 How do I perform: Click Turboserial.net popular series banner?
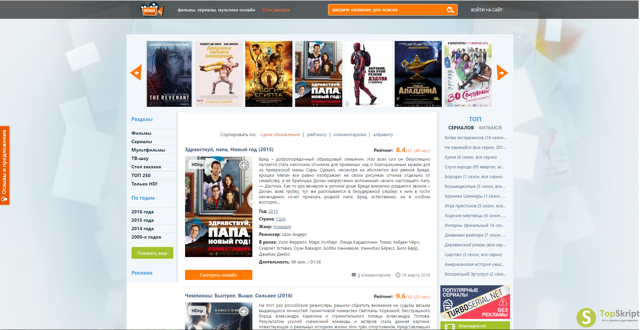pyautogui.click(x=475, y=302)
